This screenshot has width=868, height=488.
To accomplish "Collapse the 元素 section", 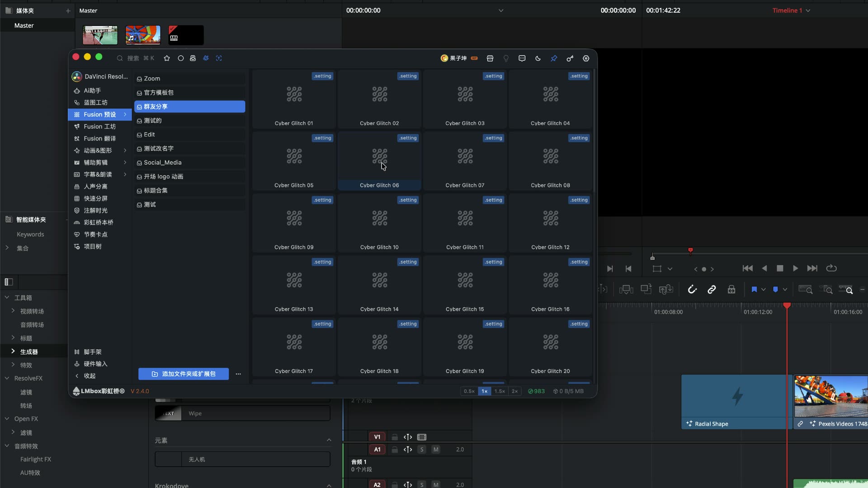I will pos(329,440).
